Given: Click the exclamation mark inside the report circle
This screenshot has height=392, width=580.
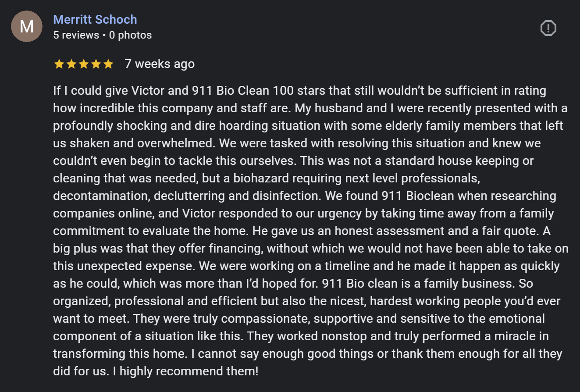Looking at the screenshot, I should coord(548,28).
